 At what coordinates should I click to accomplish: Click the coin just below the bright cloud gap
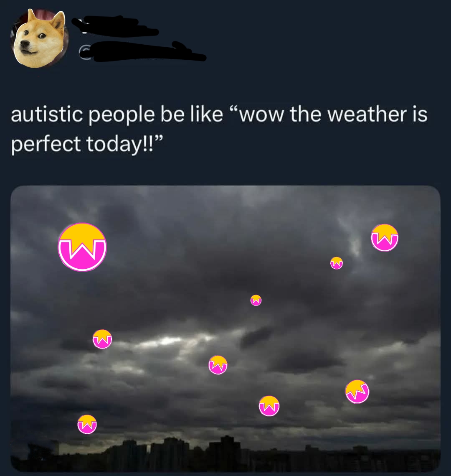218,365
